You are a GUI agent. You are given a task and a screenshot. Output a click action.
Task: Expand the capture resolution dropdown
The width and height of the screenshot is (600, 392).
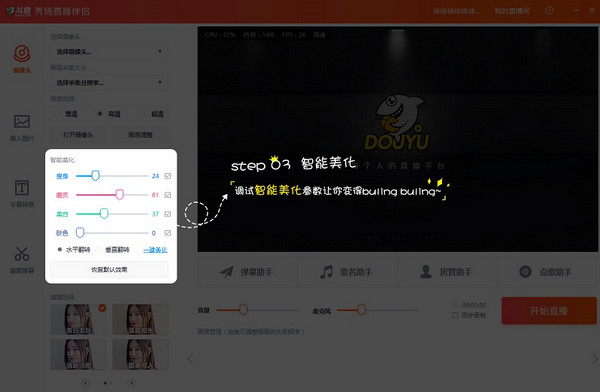point(109,82)
